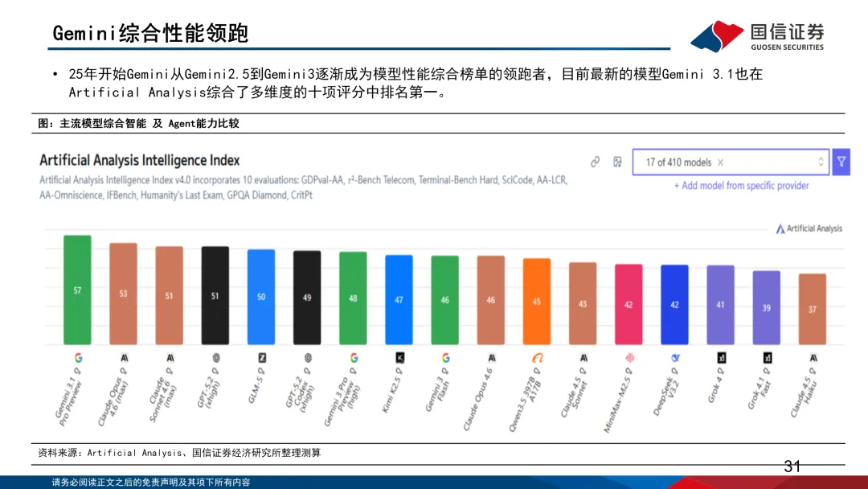Click the Claude 4.5 Sonnet bar showing 43

[583, 304]
